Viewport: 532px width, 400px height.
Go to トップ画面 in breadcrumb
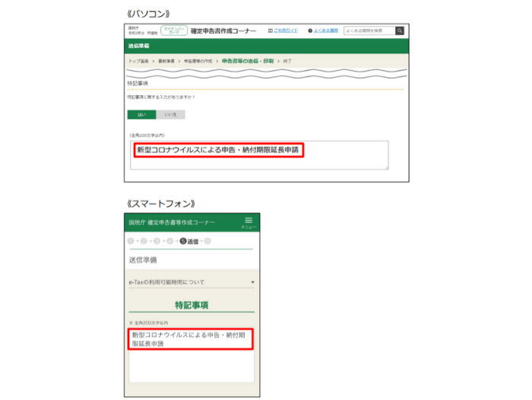click(x=138, y=60)
